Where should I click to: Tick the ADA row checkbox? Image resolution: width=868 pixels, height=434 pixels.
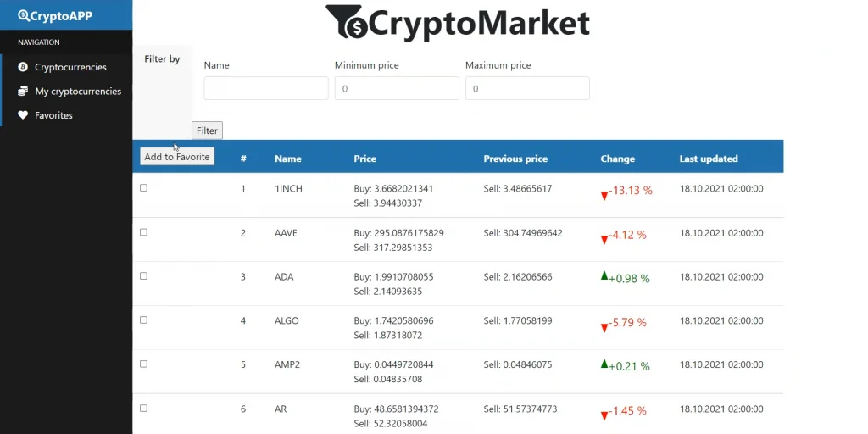click(143, 275)
